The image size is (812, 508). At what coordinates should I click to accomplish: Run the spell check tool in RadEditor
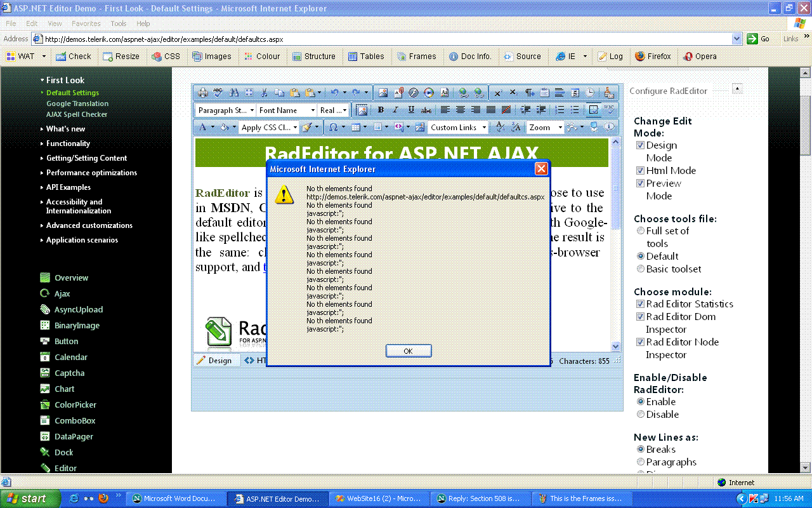[218, 93]
